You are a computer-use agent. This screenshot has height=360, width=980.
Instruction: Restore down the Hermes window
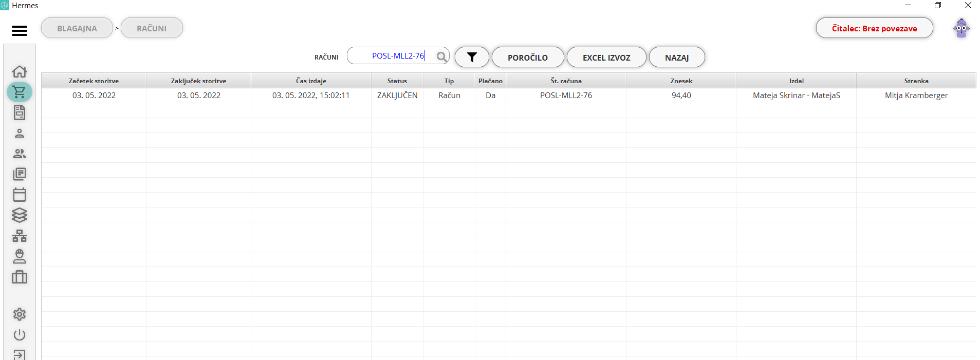pos(938,5)
